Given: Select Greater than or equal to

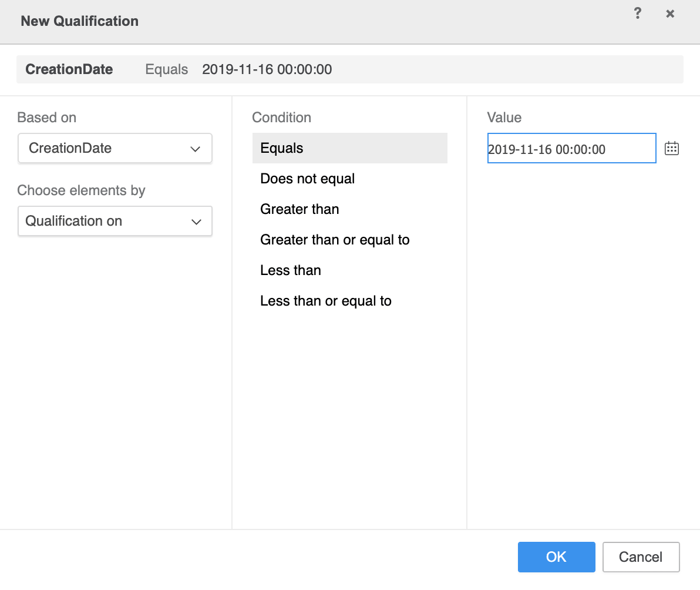Looking at the screenshot, I should (x=335, y=240).
